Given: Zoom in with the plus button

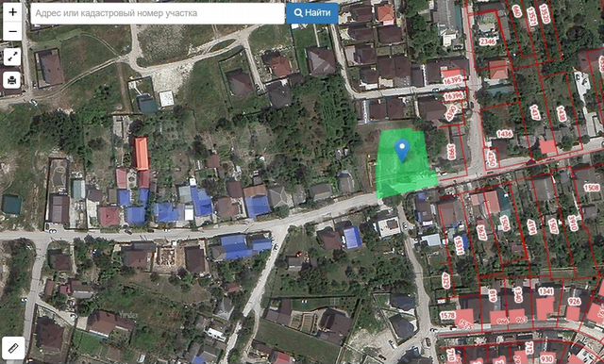Looking at the screenshot, I should (12, 12).
